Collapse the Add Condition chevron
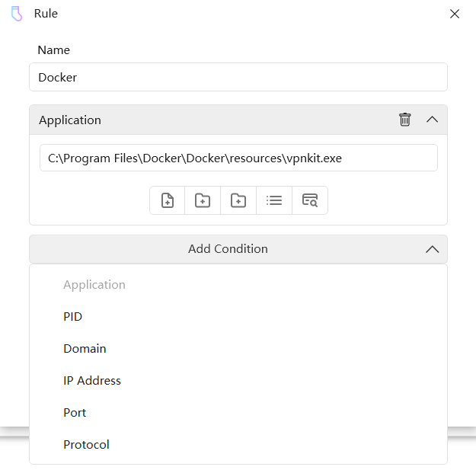This screenshot has height=470, width=476. [432, 249]
